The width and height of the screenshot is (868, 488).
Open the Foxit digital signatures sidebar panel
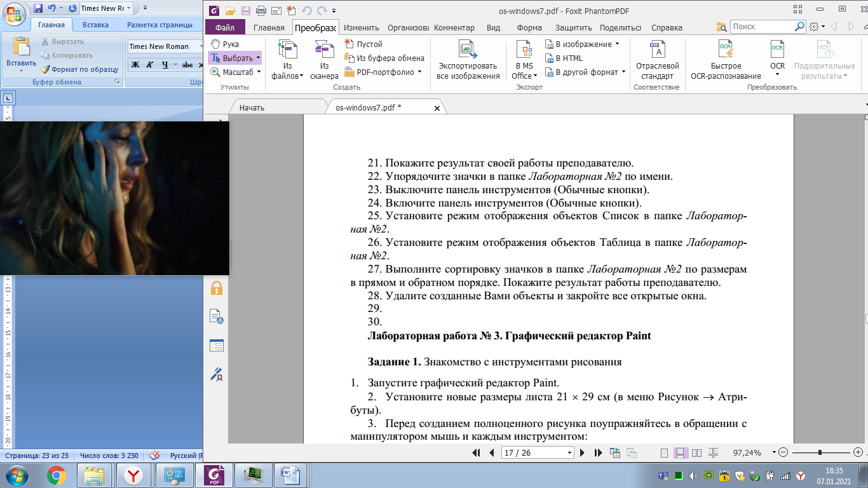point(217,374)
